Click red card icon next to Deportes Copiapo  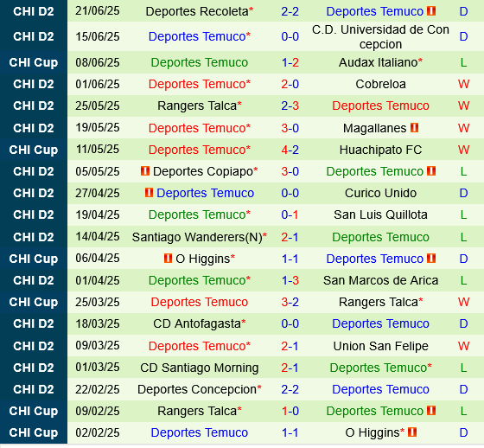tap(145, 171)
